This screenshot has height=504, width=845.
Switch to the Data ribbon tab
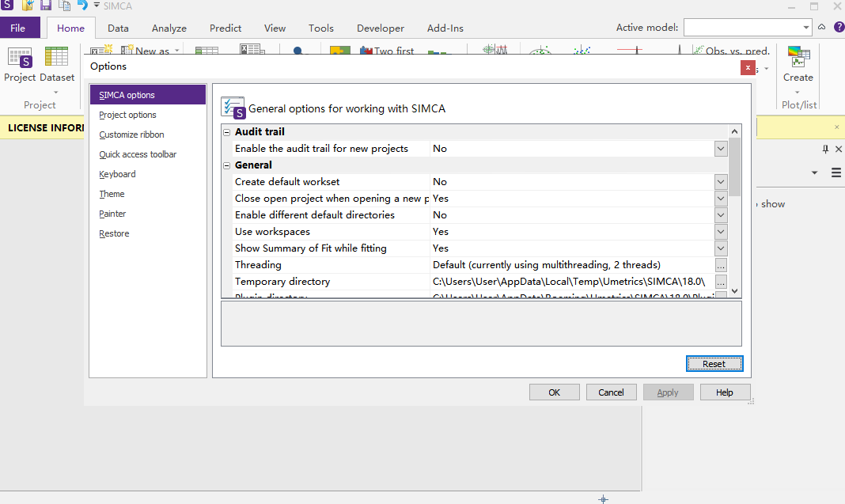point(118,28)
